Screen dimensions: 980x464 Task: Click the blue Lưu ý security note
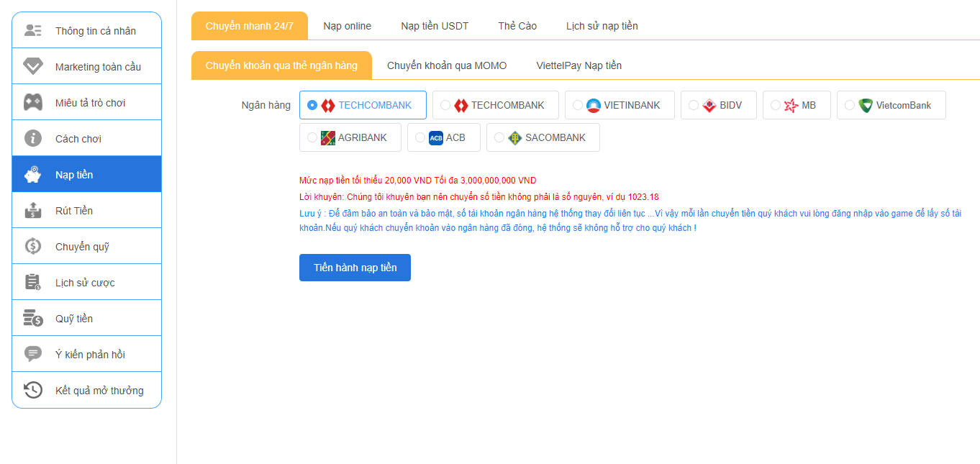coord(630,220)
